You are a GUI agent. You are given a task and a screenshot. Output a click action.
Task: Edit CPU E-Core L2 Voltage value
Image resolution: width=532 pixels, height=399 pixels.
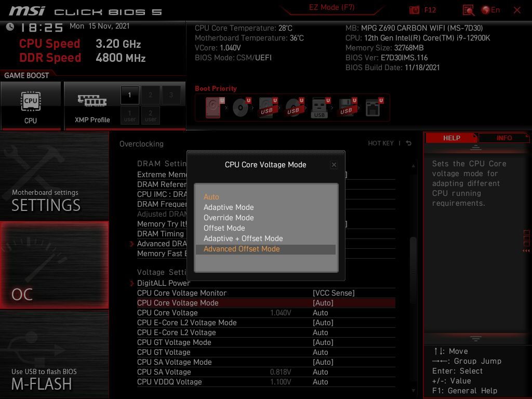pos(320,332)
